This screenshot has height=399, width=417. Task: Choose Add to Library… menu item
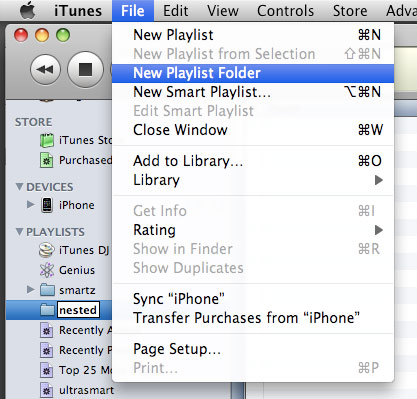(253, 161)
